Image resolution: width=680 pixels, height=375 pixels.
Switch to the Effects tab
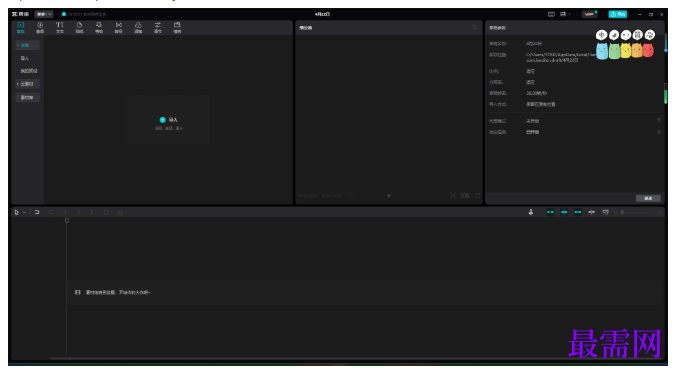[99, 27]
